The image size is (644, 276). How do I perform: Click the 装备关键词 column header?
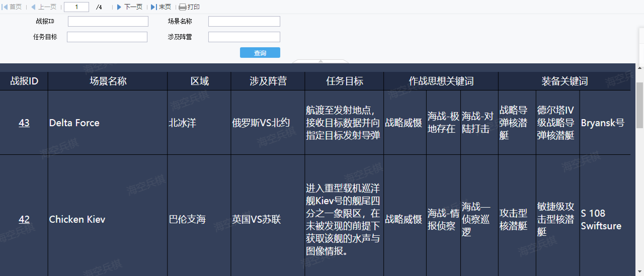click(564, 81)
